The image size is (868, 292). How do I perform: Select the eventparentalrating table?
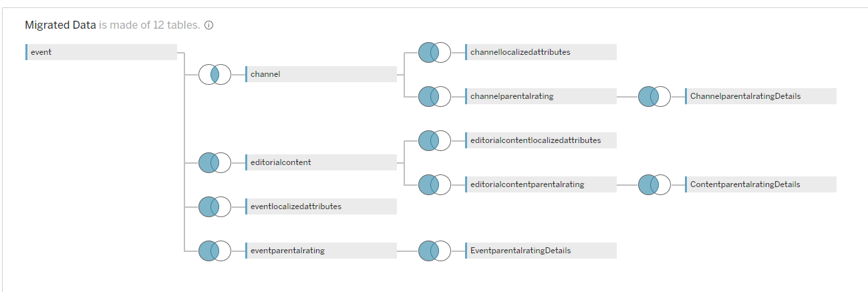pos(321,251)
